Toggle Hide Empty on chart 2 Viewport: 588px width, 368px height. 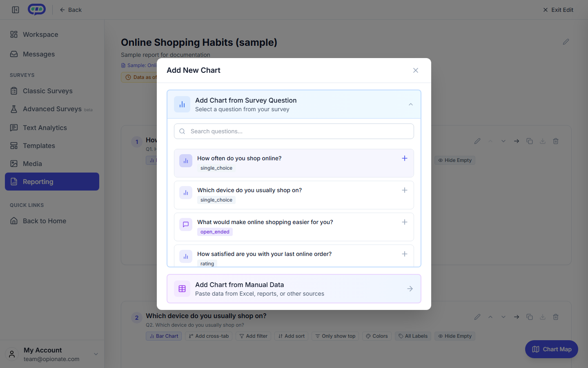[x=455, y=336]
